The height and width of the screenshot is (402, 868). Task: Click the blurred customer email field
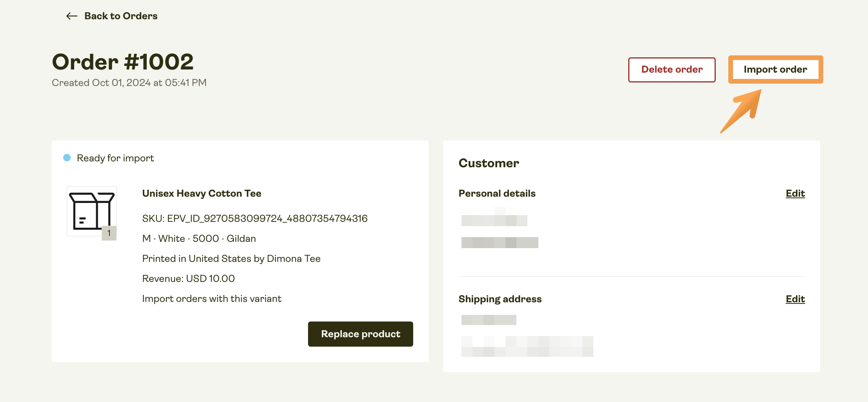pos(500,243)
